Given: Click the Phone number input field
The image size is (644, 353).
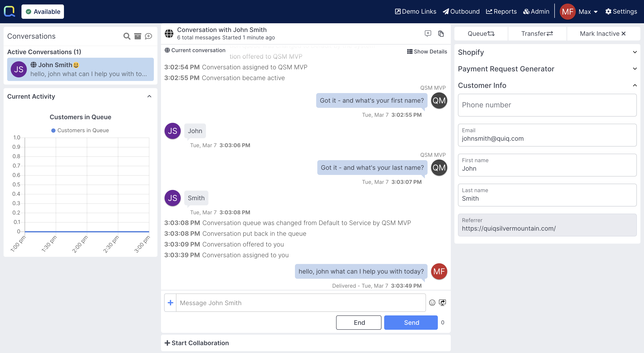Looking at the screenshot, I should point(547,105).
